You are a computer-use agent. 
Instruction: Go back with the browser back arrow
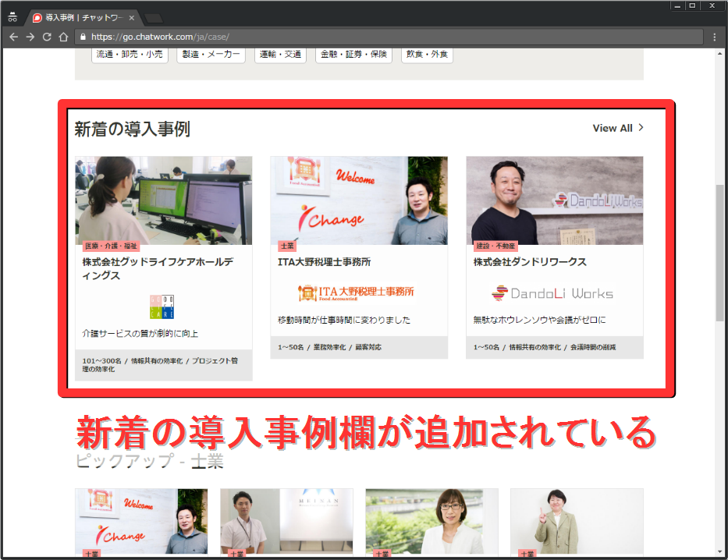click(13, 37)
